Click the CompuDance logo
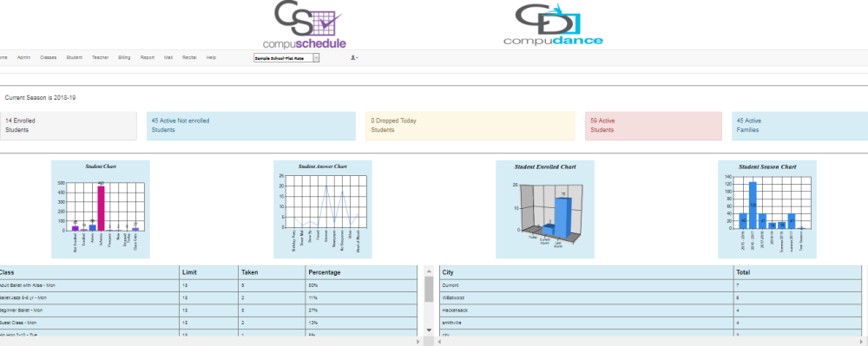This screenshot has height=346, width=868. coord(553,25)
